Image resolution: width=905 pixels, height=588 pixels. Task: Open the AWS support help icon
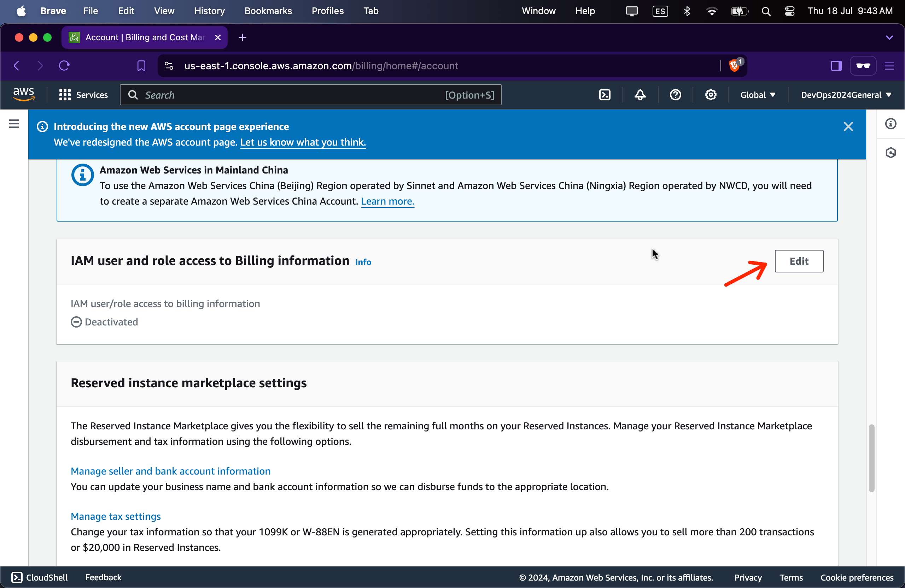675,95
